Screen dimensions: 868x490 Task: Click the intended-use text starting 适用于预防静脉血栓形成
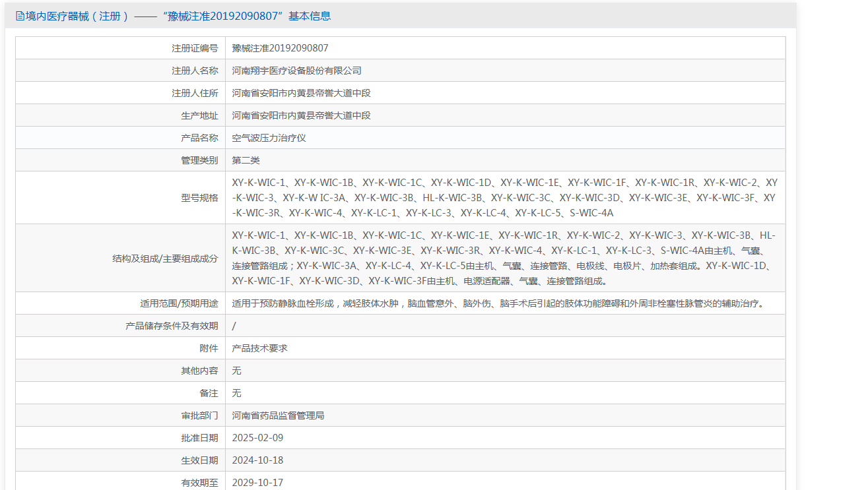pyautogui.click(x=498, y=303)
